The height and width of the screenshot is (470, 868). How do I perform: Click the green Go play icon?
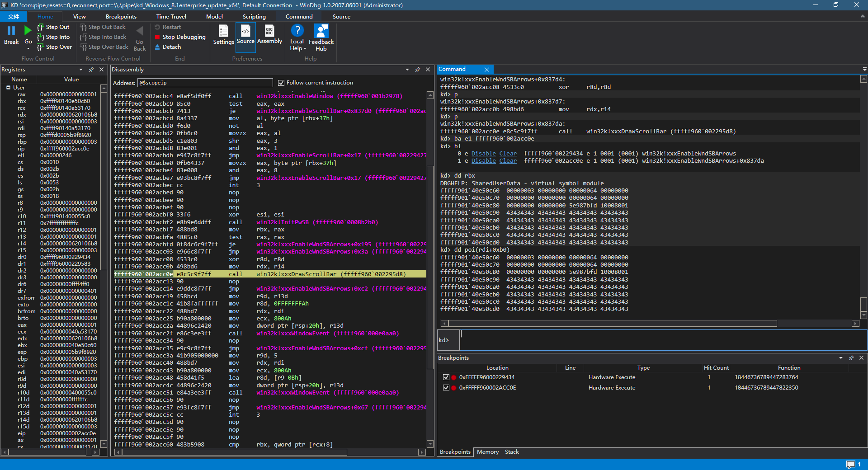pyautogui.click(x=28, y=31)
